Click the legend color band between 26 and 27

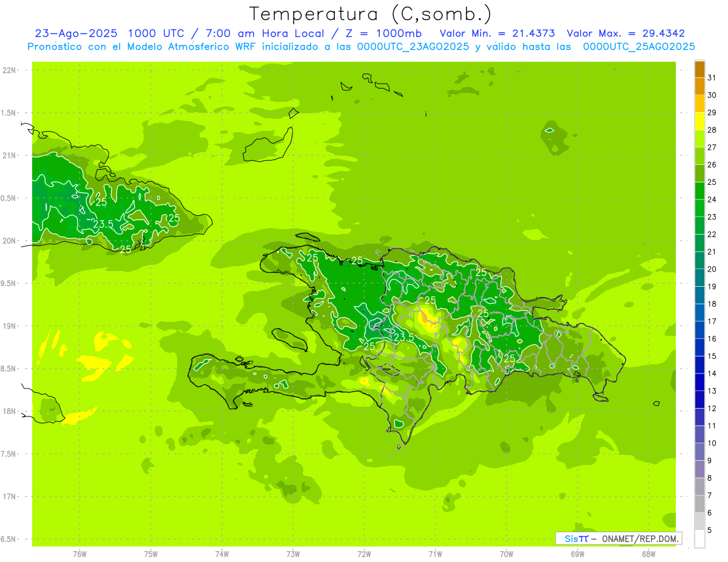(699, 156)
